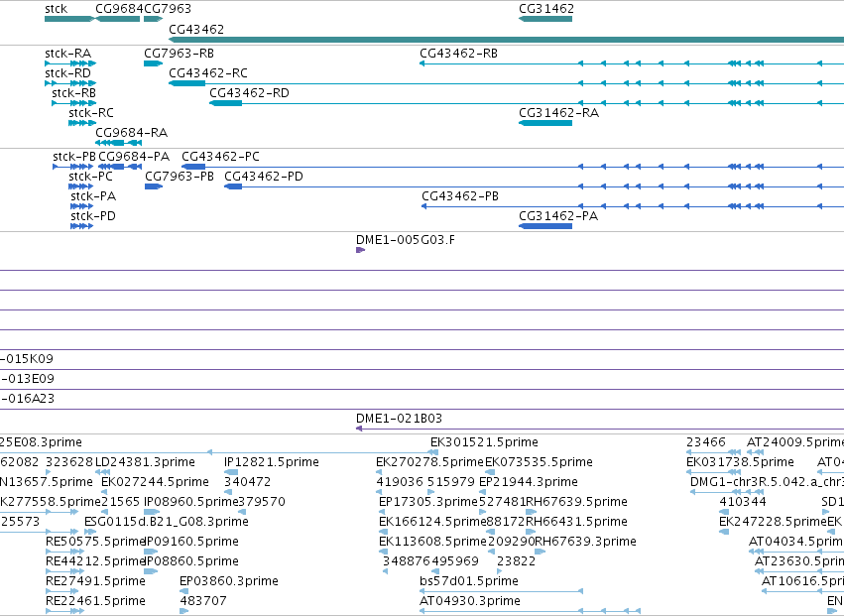844x616 pixels.
Task: Select EST label AT04930.3prime
Action: (x=470, y=602)
